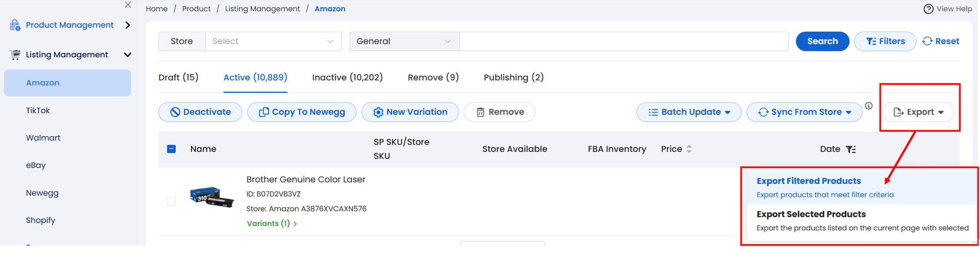The image size is (980, 253).
Task: Select Amazon in the sidebar
Action: [67, 83]
